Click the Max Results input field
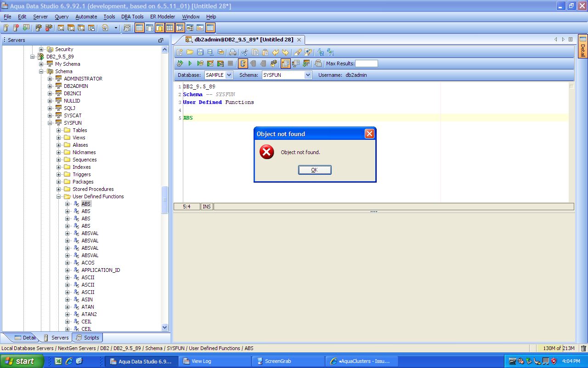This screenshot has width=588, height=368. click(367, 63)
